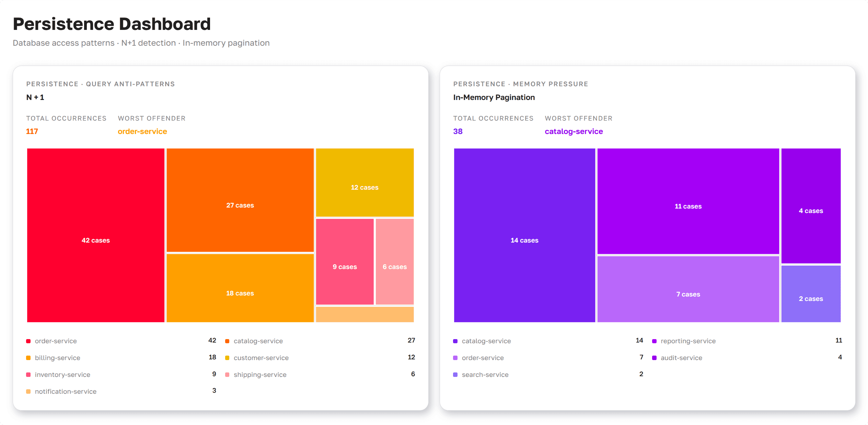Viewport: 868px width, 425px height.
Task: Click the 18 cases billing-service tile
Action: [240, 288]
